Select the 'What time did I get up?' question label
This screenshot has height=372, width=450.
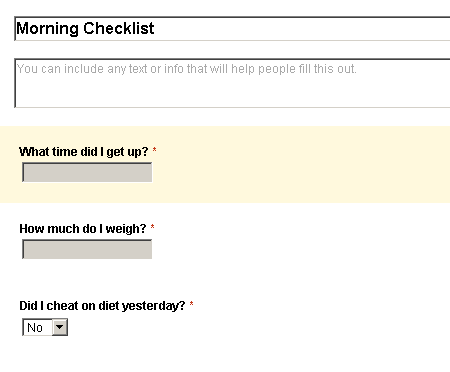(84, 152)
